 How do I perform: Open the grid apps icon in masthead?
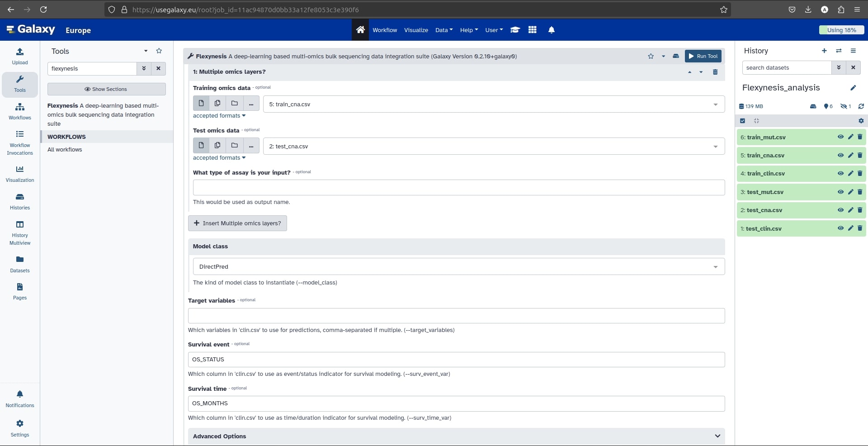pos(533,30)
